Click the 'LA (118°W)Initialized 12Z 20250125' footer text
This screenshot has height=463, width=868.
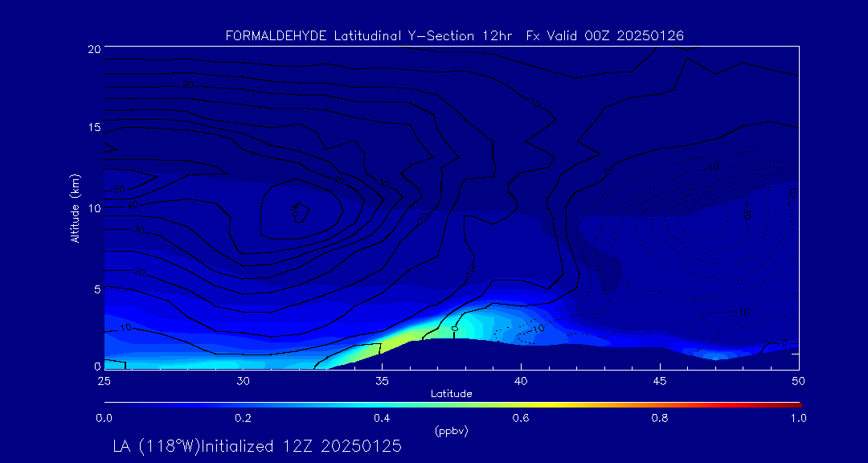pos(257,446)
